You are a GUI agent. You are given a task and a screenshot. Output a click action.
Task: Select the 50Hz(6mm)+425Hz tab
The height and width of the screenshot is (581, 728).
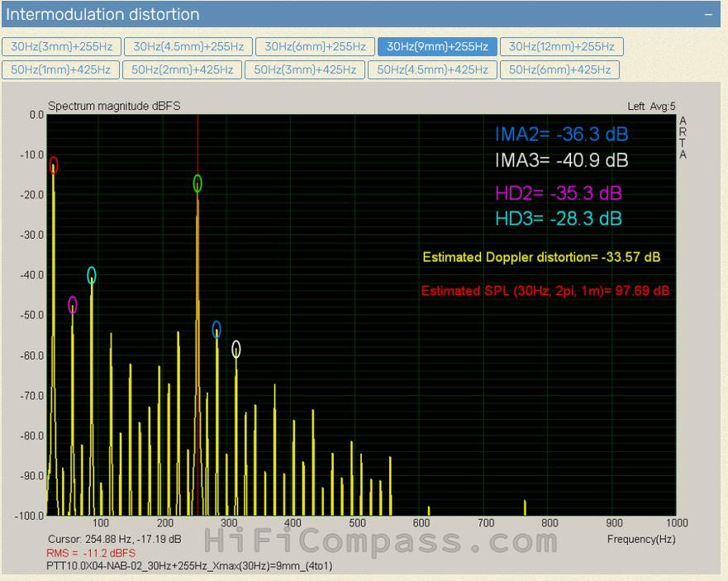559,70
